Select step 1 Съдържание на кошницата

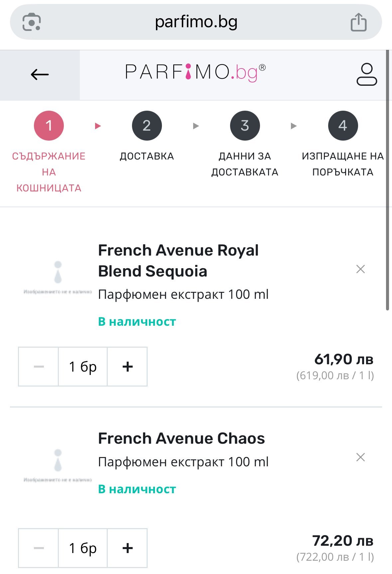click(x=49, y=126)
